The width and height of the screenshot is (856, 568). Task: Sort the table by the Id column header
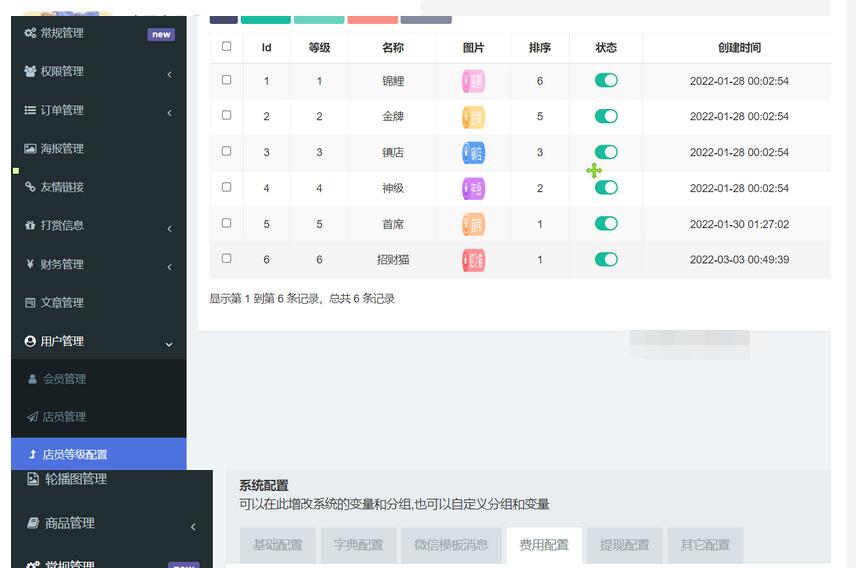tap(266, 48)
